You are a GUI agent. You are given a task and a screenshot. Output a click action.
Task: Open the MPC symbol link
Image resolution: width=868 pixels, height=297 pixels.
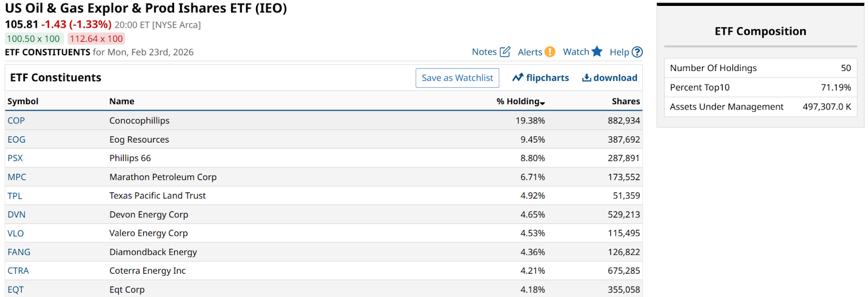point(17,177)
